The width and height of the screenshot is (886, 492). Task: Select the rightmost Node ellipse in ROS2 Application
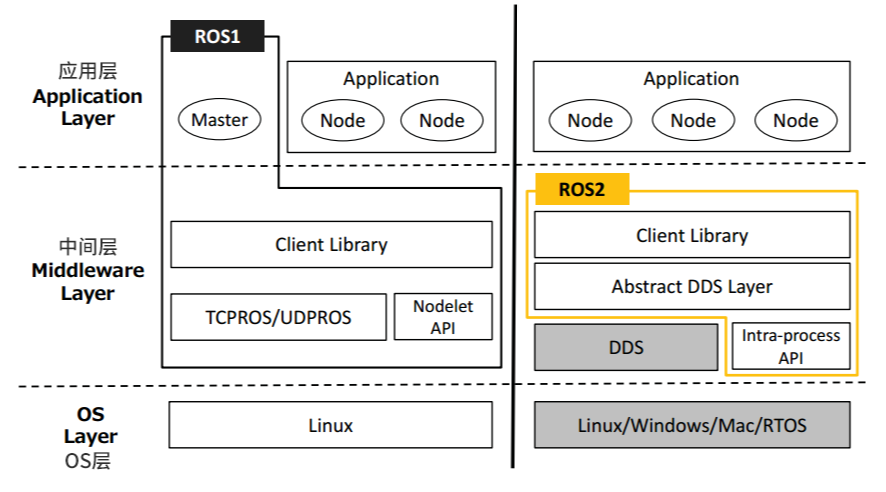[x=796, y=120]
